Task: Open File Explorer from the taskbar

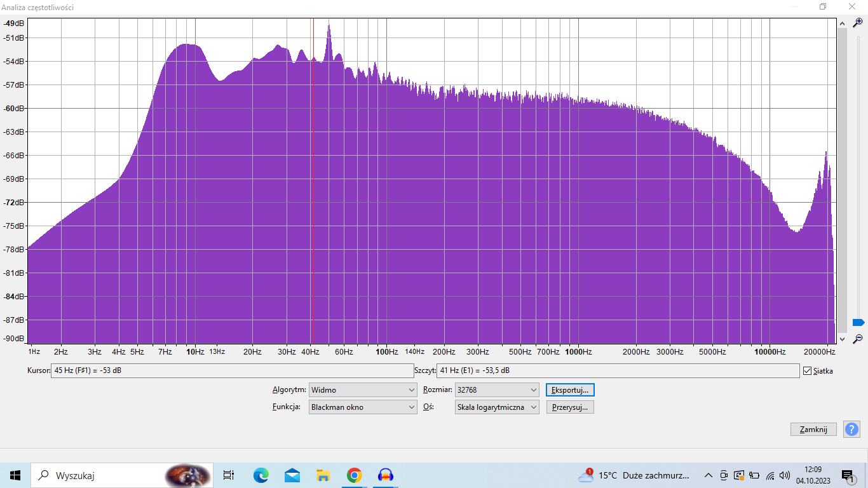Action: coord(323,475)
